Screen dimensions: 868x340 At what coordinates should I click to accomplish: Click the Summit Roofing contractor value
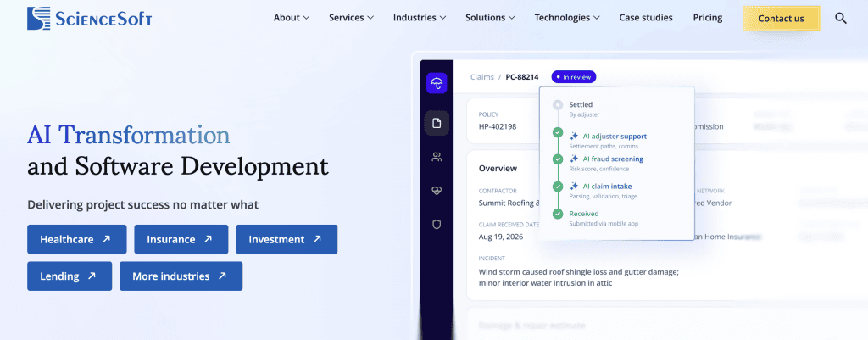click(x=509, y=203)
